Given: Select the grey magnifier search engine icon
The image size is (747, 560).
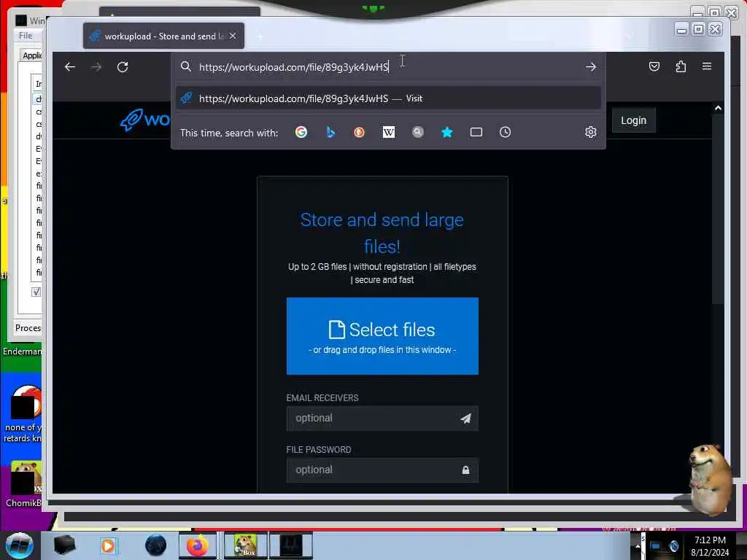Looking at the screenshot, I should [418, 133].
